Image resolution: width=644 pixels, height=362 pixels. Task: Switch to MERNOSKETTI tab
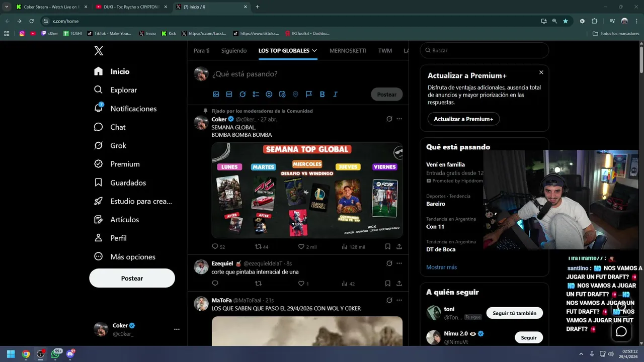348,50
